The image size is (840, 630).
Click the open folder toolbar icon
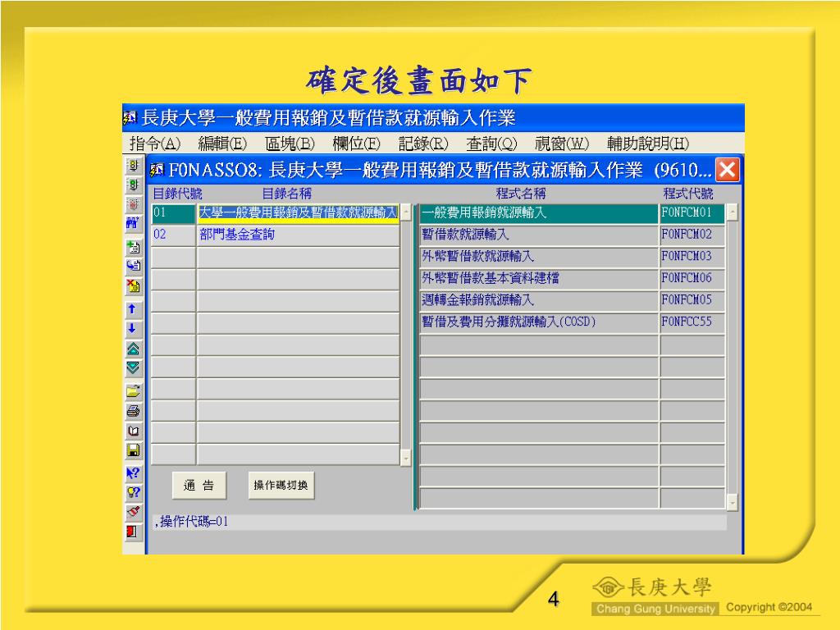(133, 391)
